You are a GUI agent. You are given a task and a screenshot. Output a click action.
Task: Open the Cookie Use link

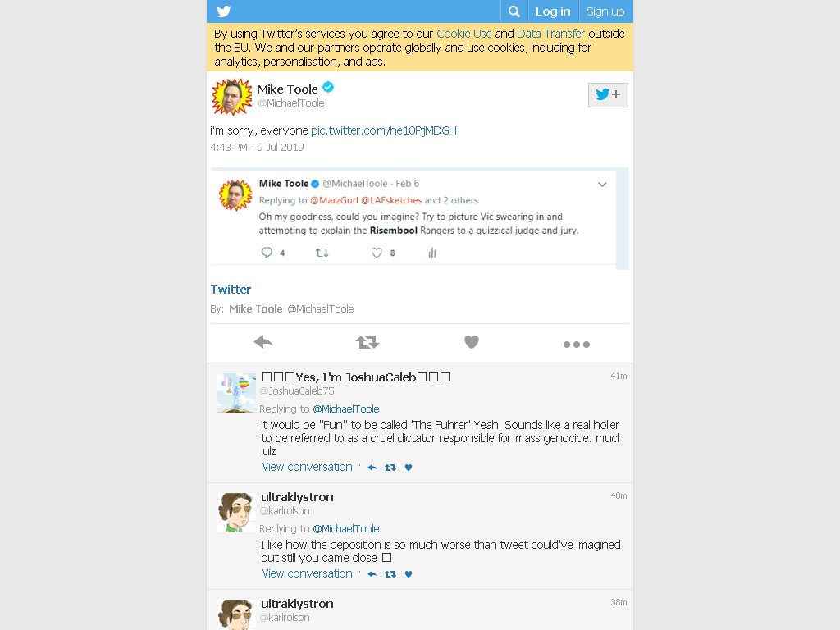tap(464, 33)
